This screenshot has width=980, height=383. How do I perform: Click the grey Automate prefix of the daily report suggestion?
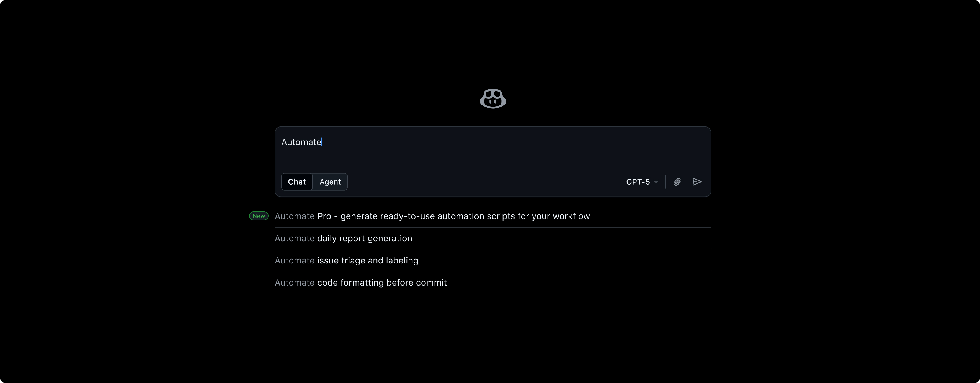click(295, 239)
